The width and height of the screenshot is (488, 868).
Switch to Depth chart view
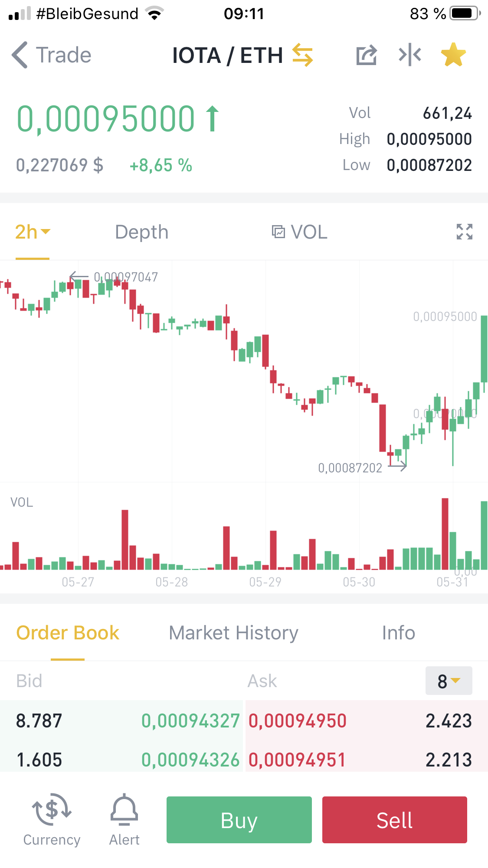click(x=141, y=232)
